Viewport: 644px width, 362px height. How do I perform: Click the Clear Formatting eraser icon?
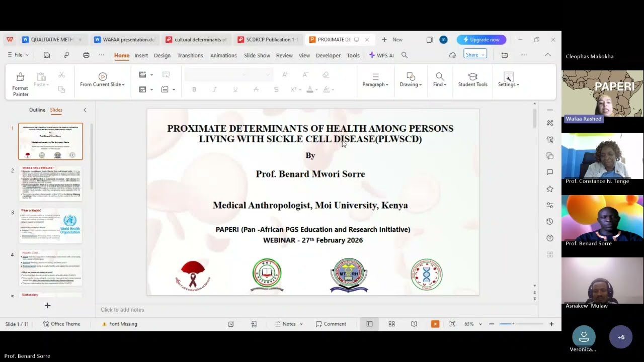326,75
